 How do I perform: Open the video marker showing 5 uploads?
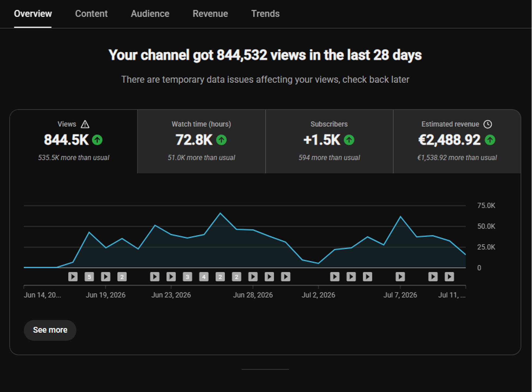tap(89, 277)
